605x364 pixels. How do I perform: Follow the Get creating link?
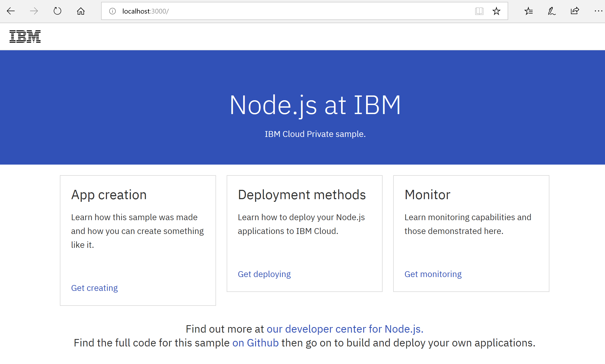point(94,288)
